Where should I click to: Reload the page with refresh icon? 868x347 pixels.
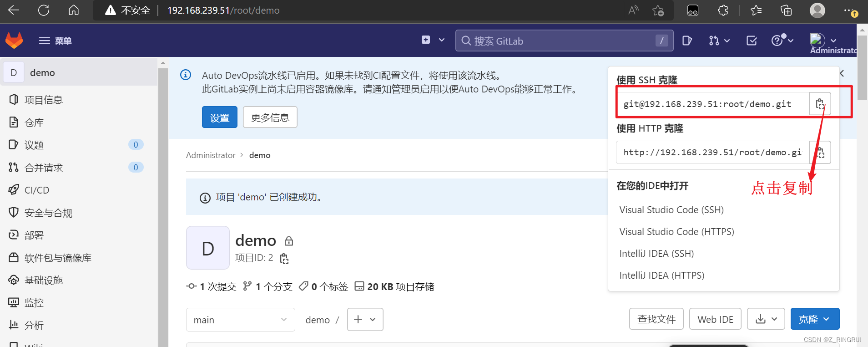coord(44,10)
